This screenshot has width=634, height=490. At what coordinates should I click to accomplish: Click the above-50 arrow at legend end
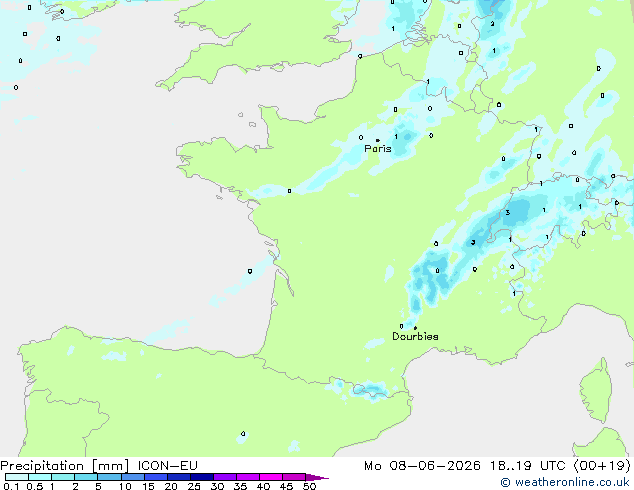point(317,477)
